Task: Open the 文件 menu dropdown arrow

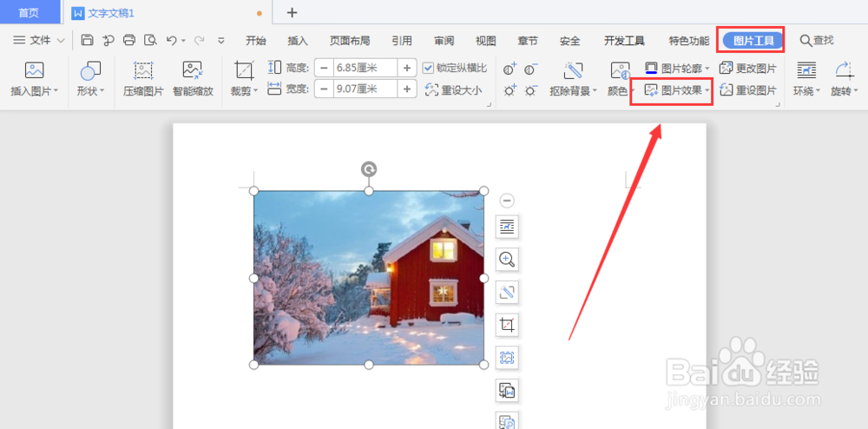Action: point(61,41)
